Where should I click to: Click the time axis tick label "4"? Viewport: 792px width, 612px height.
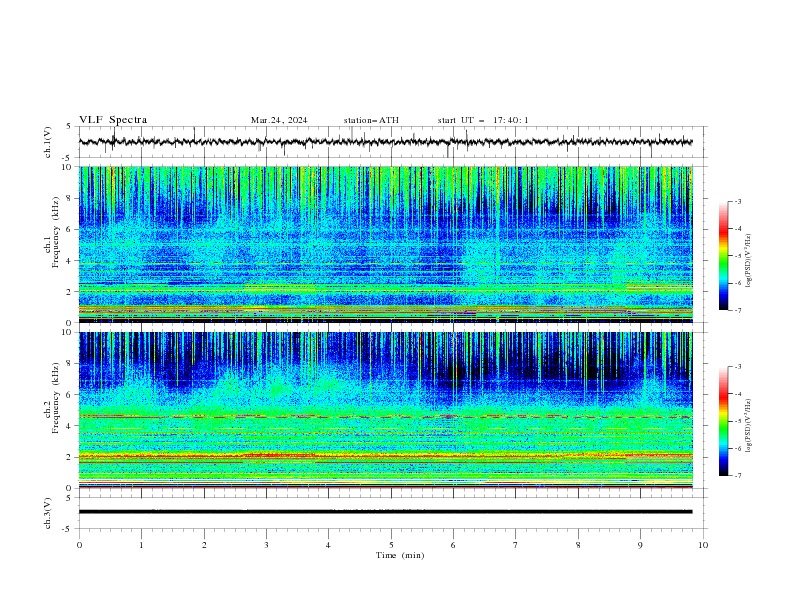tap(329, 545)
